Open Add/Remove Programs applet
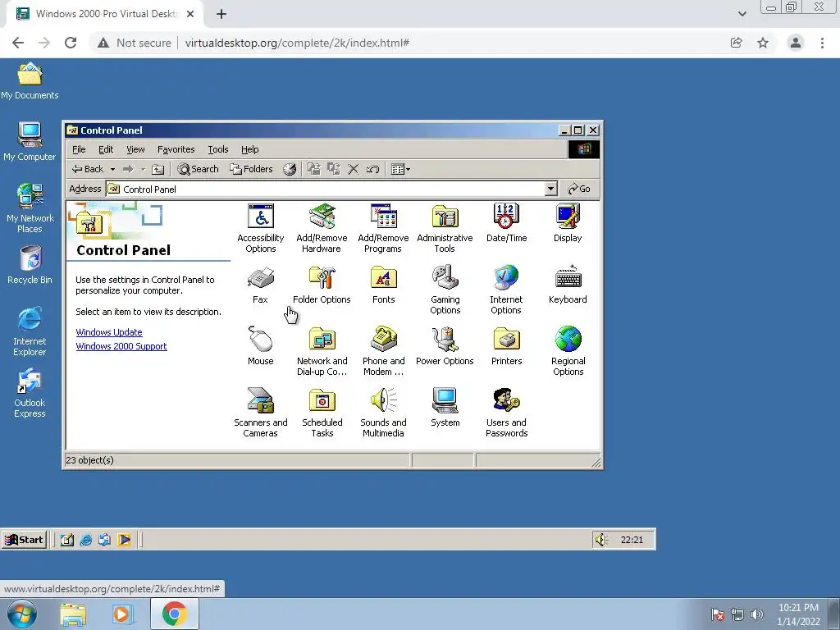This screenshot has width=840, height=630. [383, 228]
